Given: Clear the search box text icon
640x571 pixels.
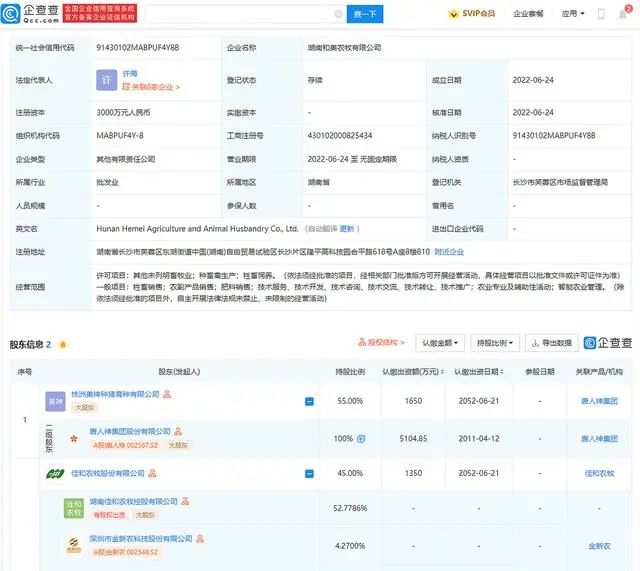Looking at the screenshot, I should tap(338, 14).
